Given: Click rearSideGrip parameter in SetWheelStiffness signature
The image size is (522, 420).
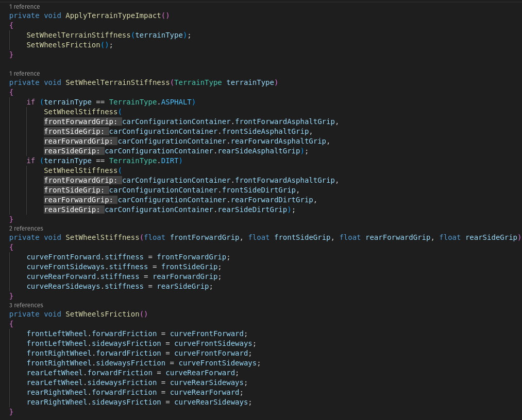Looking at the screenshot, I should click(x=491, y=237).
